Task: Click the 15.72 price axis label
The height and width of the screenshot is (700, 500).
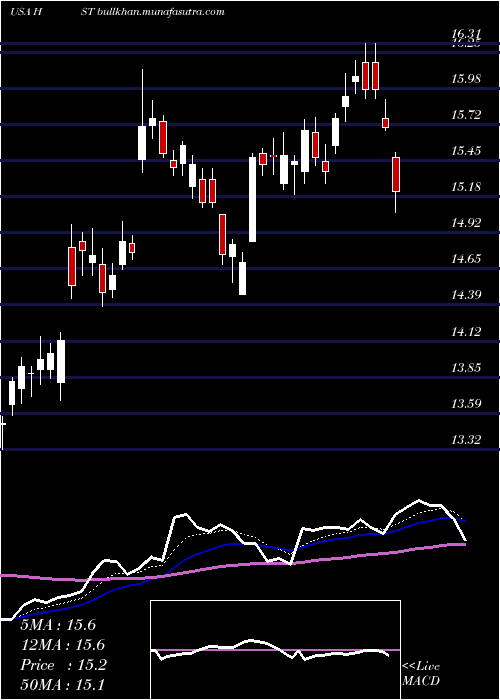Action: click(466, 115)
